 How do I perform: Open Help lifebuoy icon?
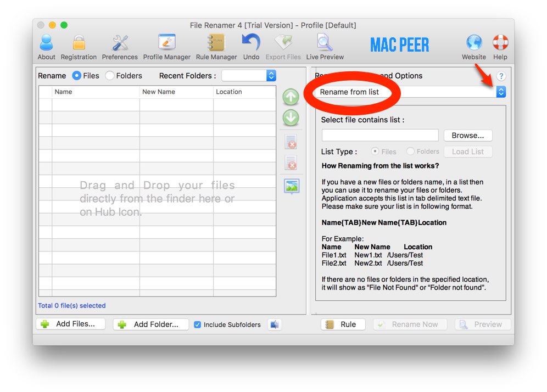pyautogui.click(x=500, y=42)
